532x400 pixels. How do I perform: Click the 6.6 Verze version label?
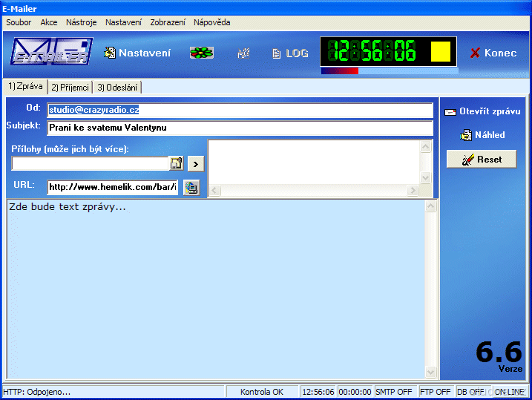pyautogui.click(x=499, y=356)
